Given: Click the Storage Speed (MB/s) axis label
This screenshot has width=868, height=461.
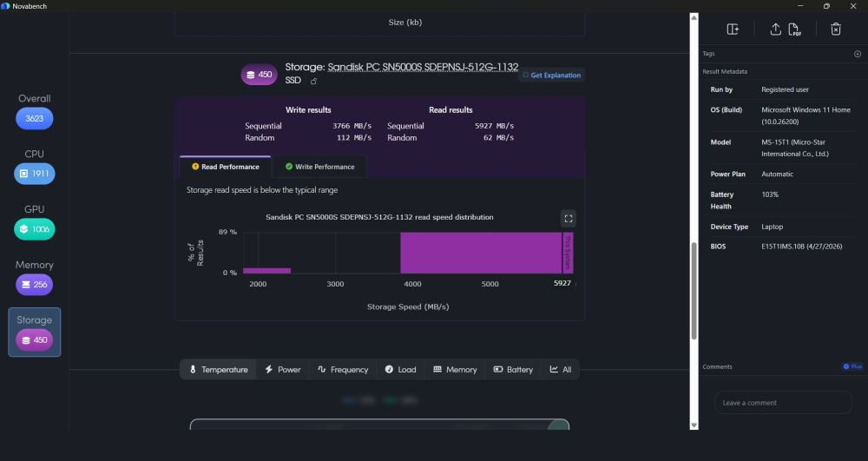Looking at the screenshot, I should [x=408, y=306].
